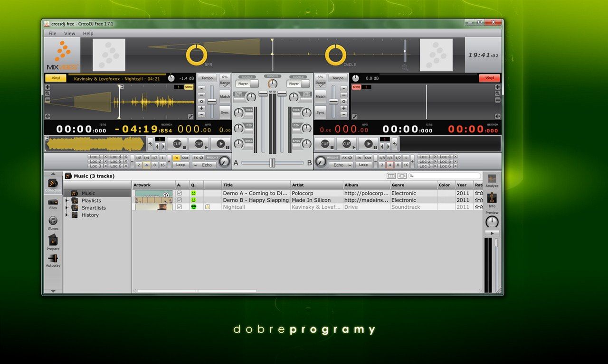This screenshot has height=364, width=608.
Task: Open the Files browser panel
Action: tap(53, 204)
